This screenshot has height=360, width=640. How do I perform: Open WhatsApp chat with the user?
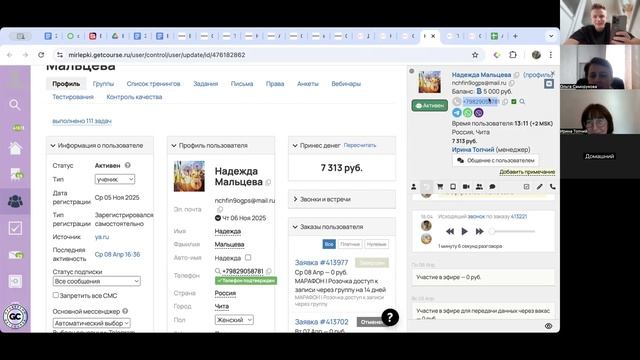(468, 112)
